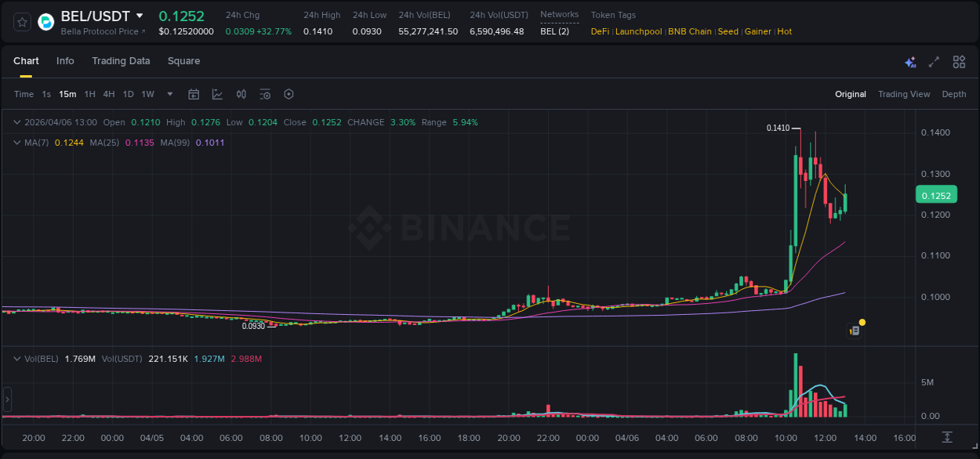Select the 1W interval
Screen dimensions: 980x459
147,94
